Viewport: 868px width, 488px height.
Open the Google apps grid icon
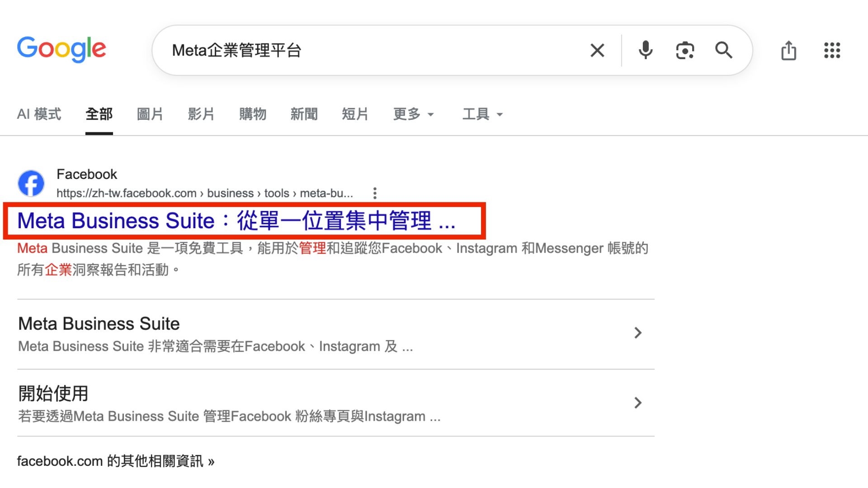[x=832, y=50]
